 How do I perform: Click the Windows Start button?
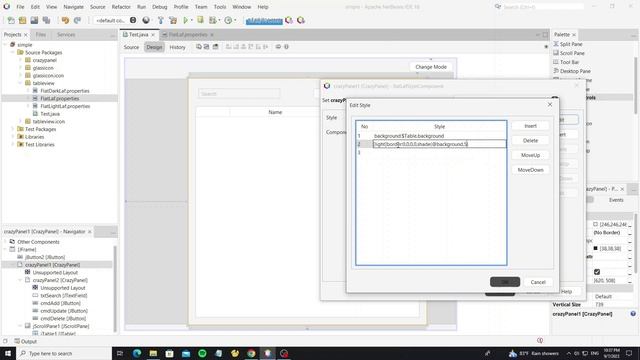click(8, 353)
